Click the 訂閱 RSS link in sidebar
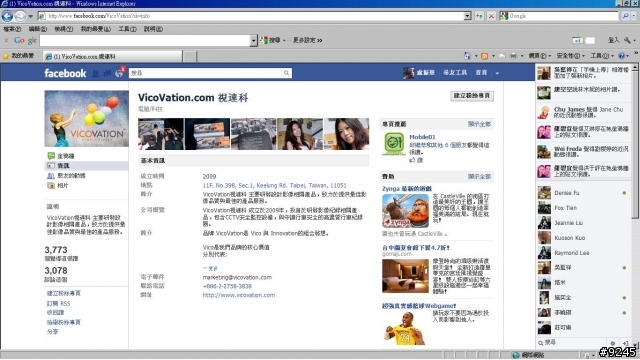The image size is (640, 360). coord(58,303)
